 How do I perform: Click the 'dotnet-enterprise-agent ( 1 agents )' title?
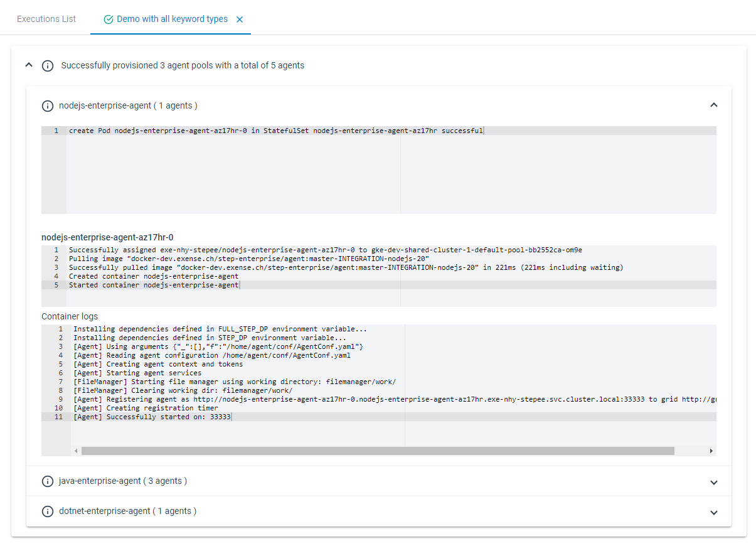127,511
